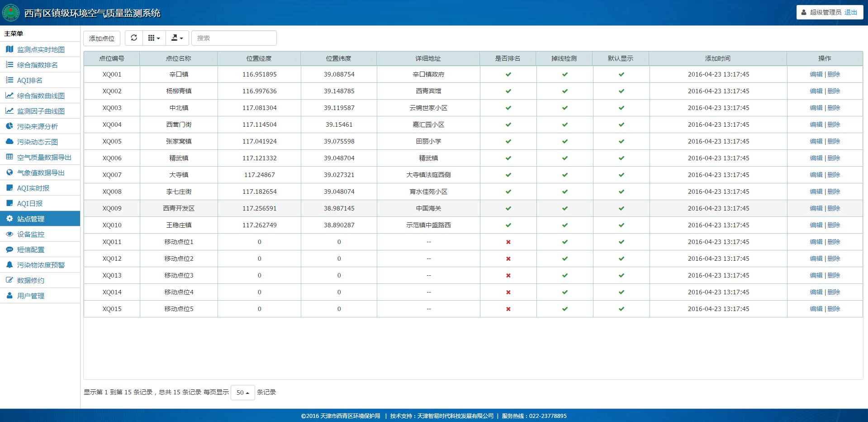Click the map icon beside 监测点实时地图

pyautogui.click(x=9, y=49)
